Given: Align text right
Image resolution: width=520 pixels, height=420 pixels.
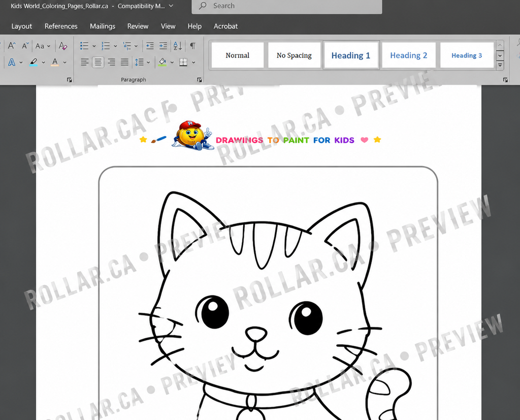Looking at the screenshot, I should click(x=111, y=62).
